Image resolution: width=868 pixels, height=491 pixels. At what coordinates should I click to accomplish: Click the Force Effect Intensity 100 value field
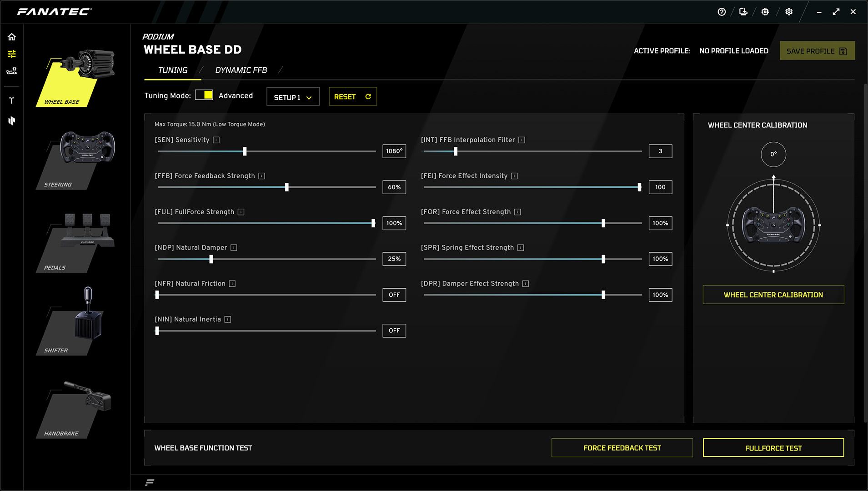pyautogui.click(x=660, y=187)
